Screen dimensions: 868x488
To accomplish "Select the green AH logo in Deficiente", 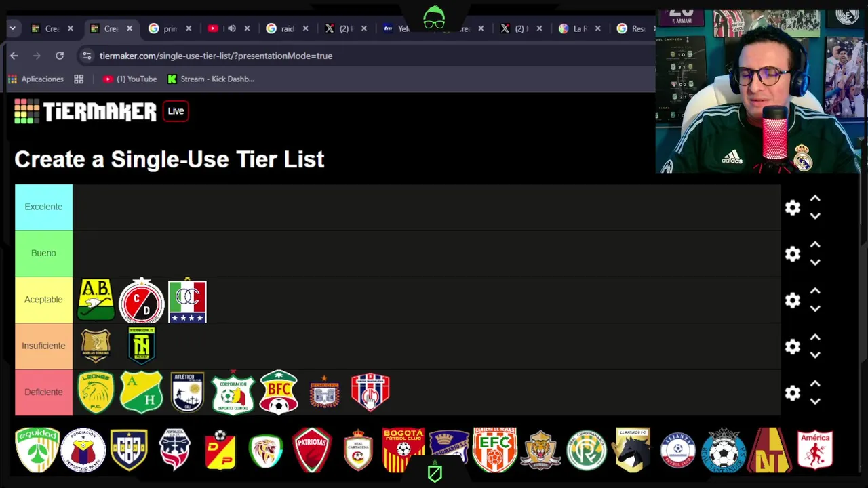I will (141, 392).
